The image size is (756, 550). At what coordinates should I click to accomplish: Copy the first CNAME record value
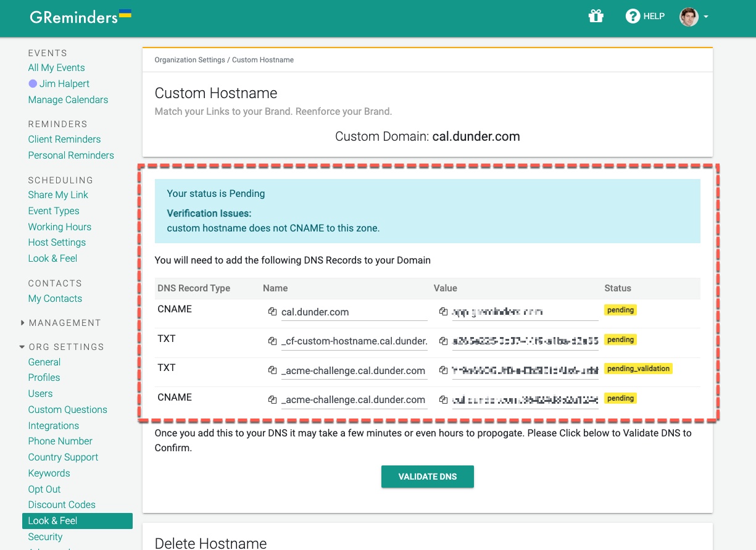443,312
